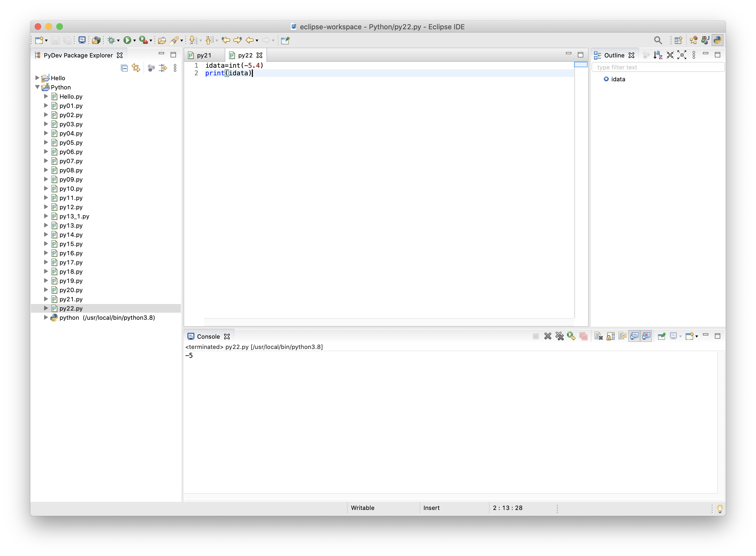Remove All Terminated Launches in Console
Image resolution: width=756 pixels, height=556 pixels.
[559, 336]
